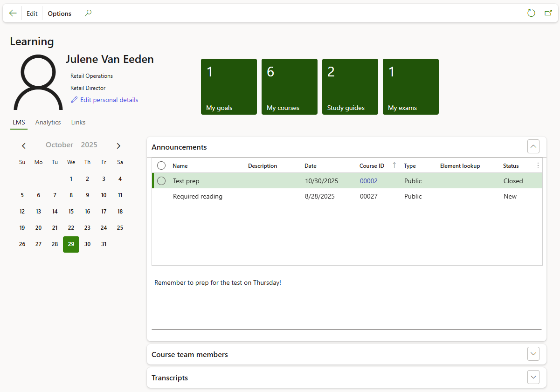The width and height of the screenshot is (560, 392).
Task: Open course ID 00002 link
Action: click(368, 181)
